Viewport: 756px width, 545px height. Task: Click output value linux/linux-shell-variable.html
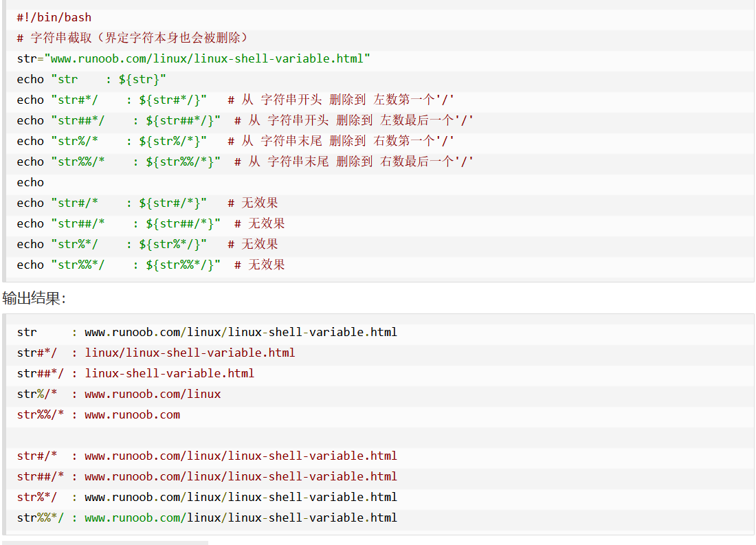pyautogui.click(x=190, y=353)
